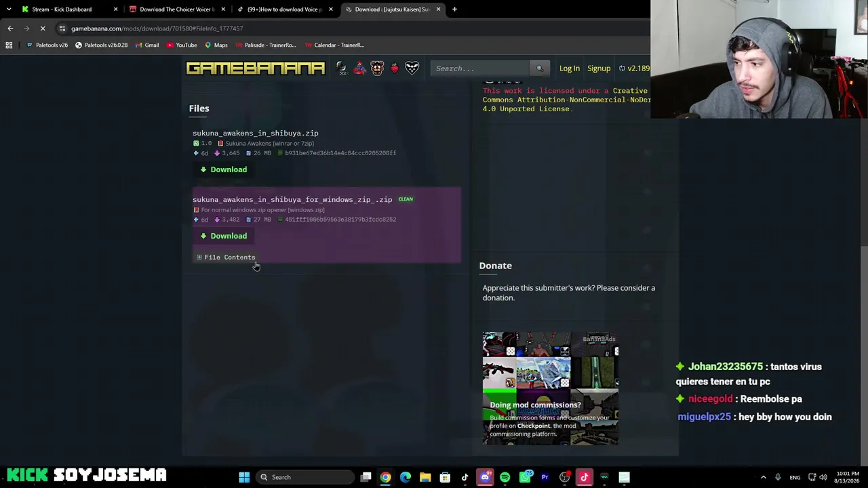868x488 pixels.
Task: Click the CLEAN scan badge
Action: point(406,199)
